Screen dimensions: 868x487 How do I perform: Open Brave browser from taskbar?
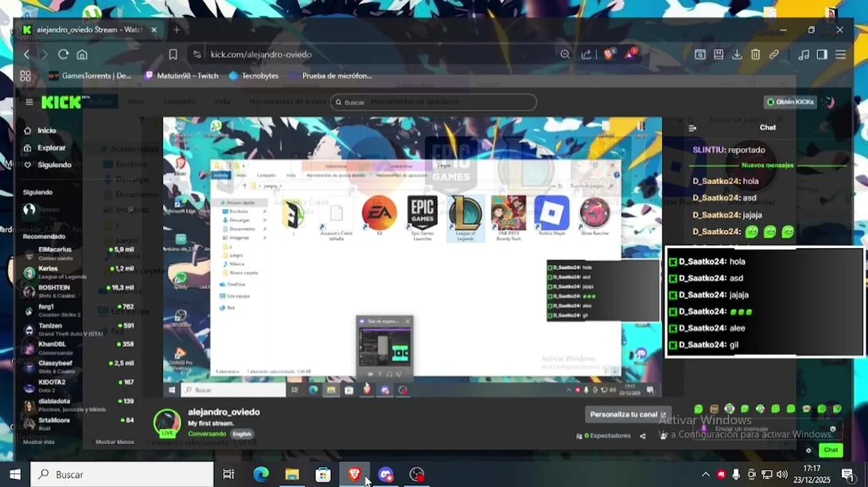tap(354, 475)
